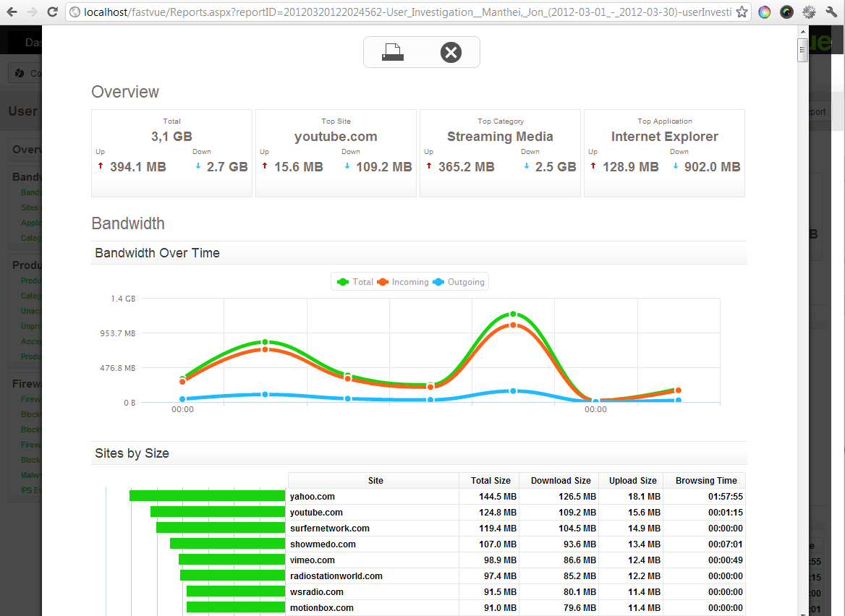Click Streaming Media top category value
This screenshot has width=845, height=616.
pyautogui.click(x=500, y=136)
